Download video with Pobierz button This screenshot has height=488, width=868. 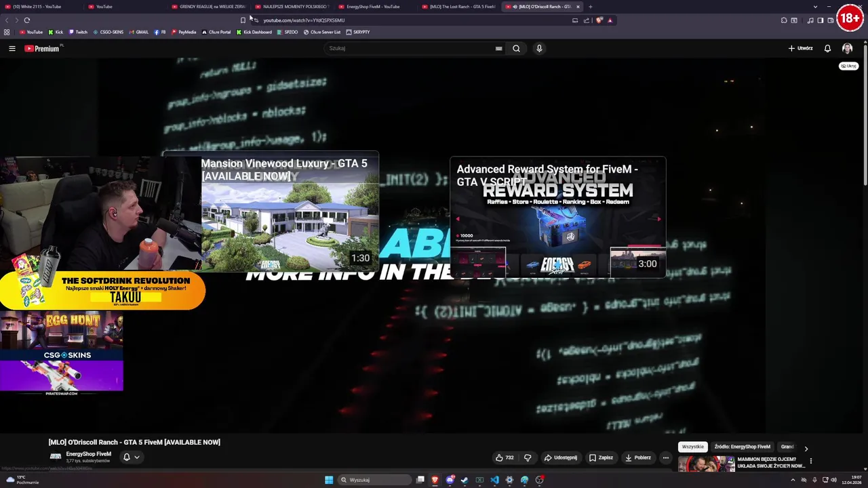point(638,457)
